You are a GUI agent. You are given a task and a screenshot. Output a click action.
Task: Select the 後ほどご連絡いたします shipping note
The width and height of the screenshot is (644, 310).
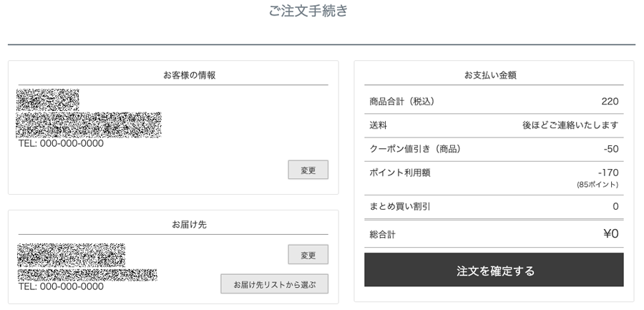pos(570,125)
